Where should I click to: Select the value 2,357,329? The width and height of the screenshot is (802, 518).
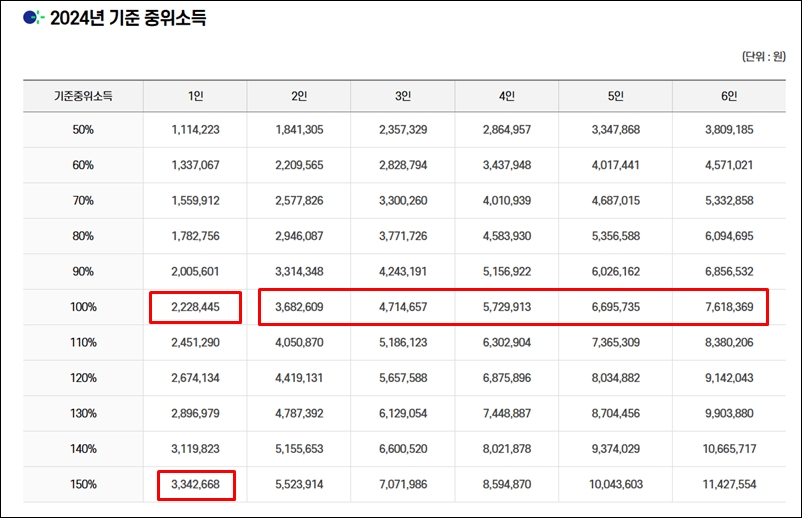pyautogui.click(x=403, y=130)
